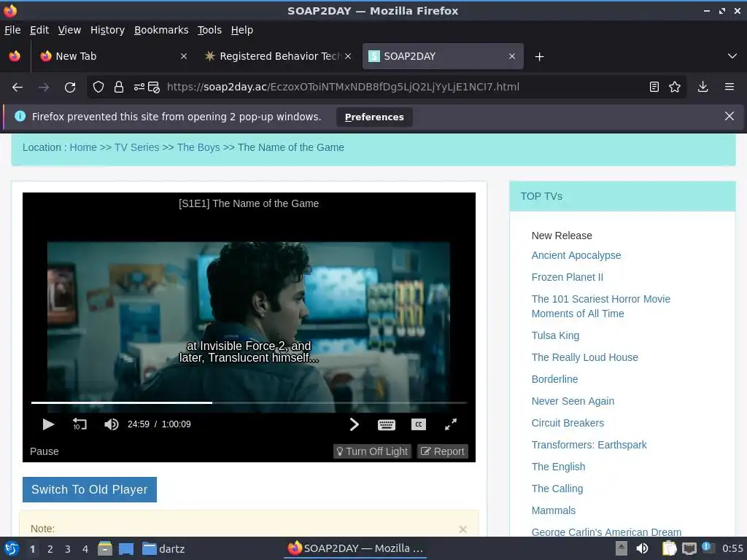Screen dimensions: 747x560
Task: Switch to New Tab tab
Action: click(x=115, y=56)
